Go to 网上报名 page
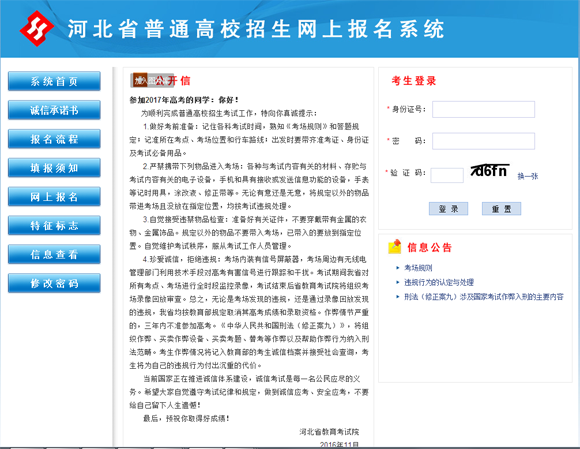 pos(54,196)
